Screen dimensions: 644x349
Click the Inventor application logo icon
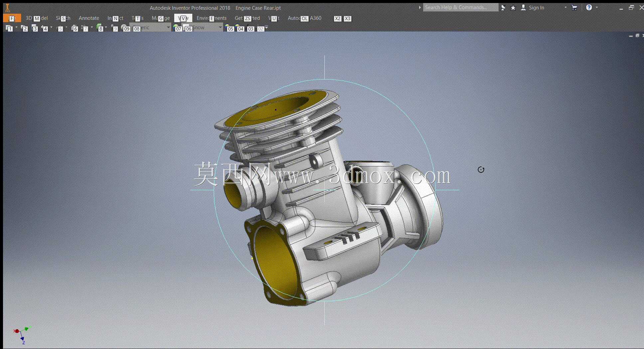coord(7,7)
